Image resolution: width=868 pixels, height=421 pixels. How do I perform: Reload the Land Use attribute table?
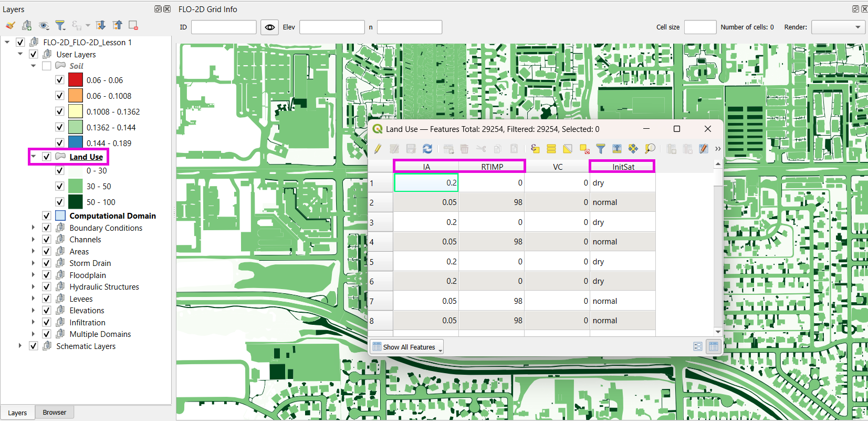427,149
